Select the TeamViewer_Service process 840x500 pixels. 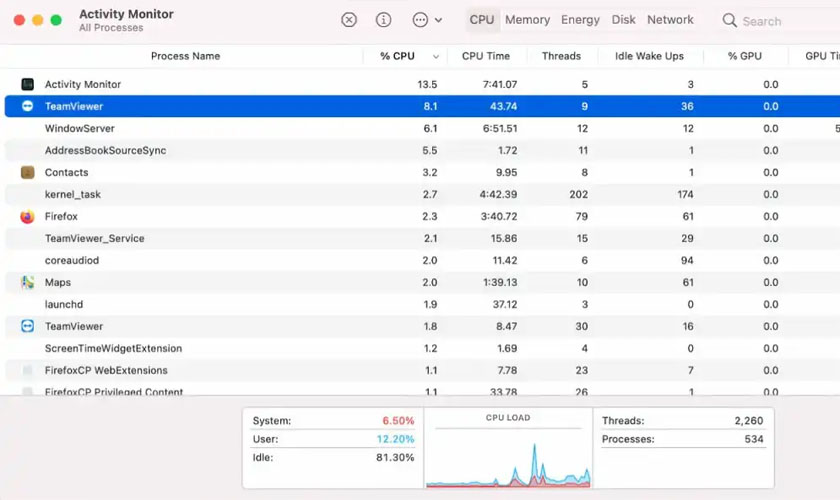coord(94,238)
